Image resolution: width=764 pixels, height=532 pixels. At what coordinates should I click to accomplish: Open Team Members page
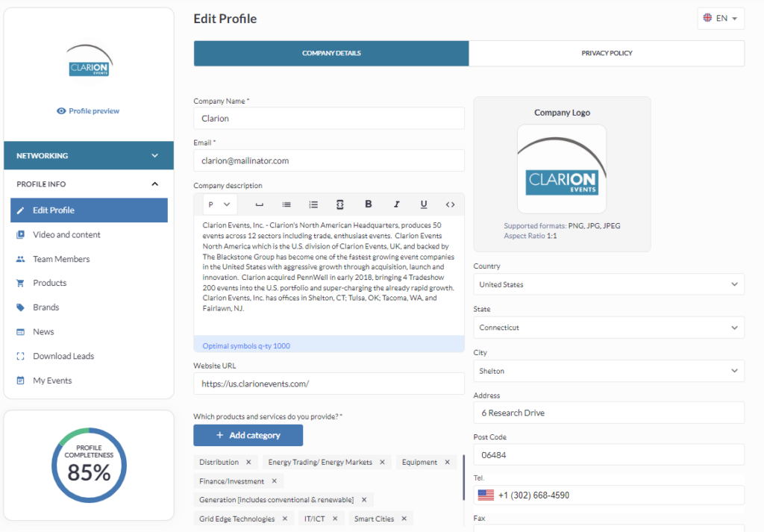point(61,259)
